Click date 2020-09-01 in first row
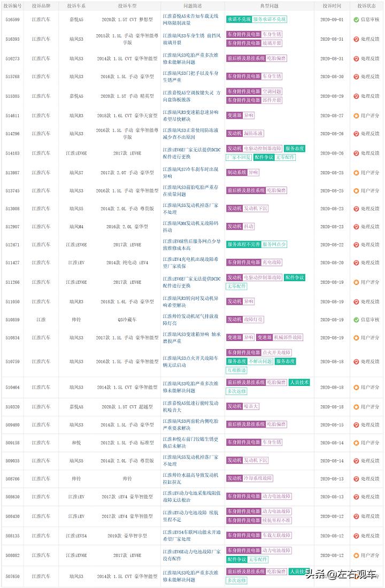Screen dimensions: 385x588 (x=332, y=19)
